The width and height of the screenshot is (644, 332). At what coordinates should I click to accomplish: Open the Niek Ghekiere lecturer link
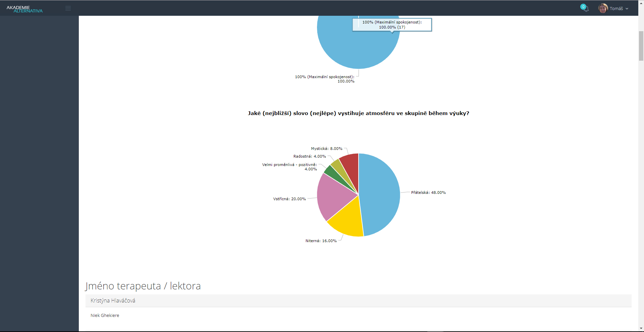pyautogui.click(x=105, y=316)
